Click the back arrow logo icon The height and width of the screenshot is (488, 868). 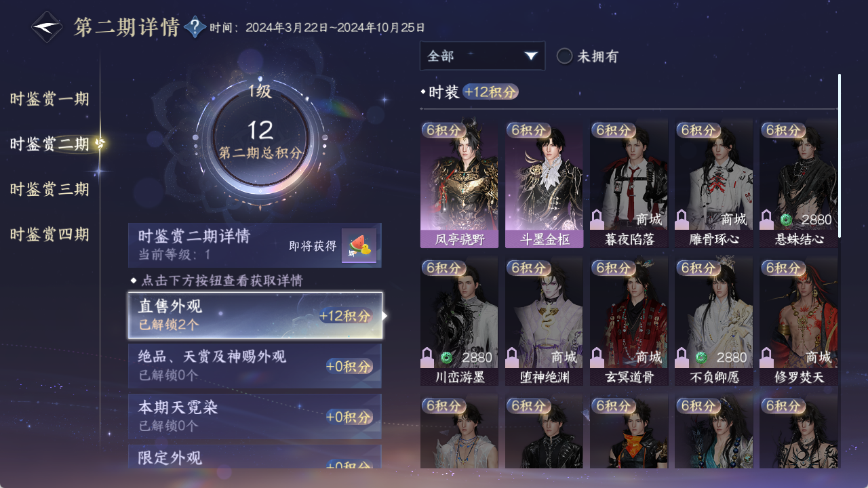47,27
